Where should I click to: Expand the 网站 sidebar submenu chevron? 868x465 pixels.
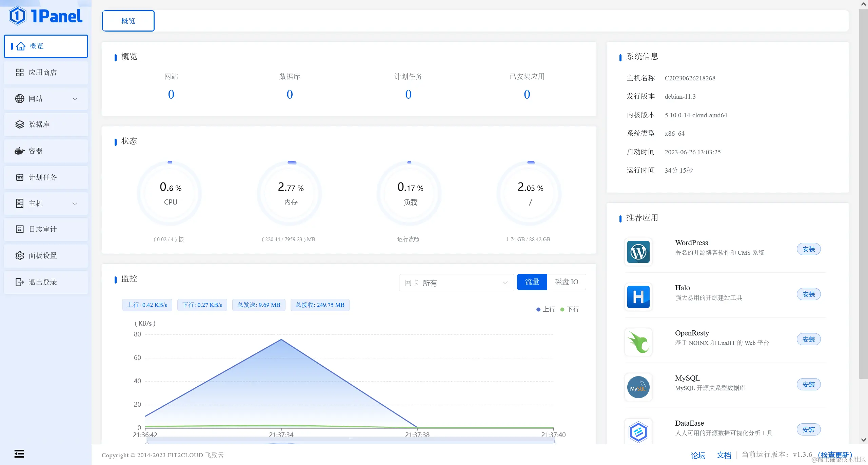pyautogui.click(x=75, y=99)
